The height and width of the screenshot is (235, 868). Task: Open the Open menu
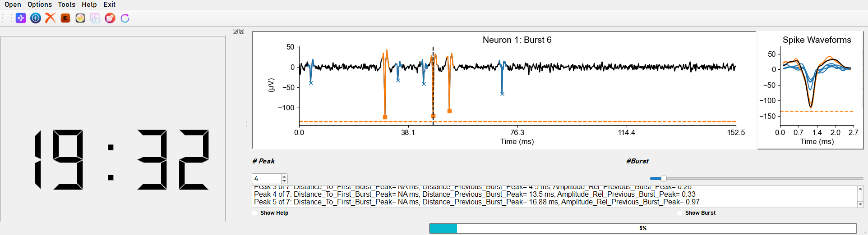tap(13, 4)
